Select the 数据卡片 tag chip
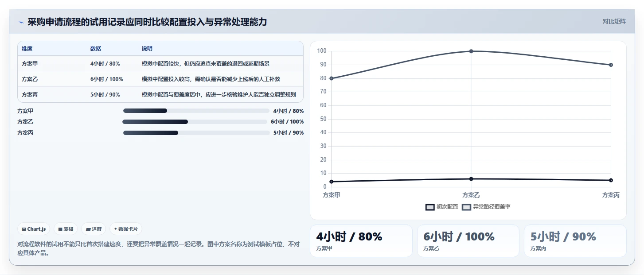Viewport: 644px width, 275px height. coord(126,229)
